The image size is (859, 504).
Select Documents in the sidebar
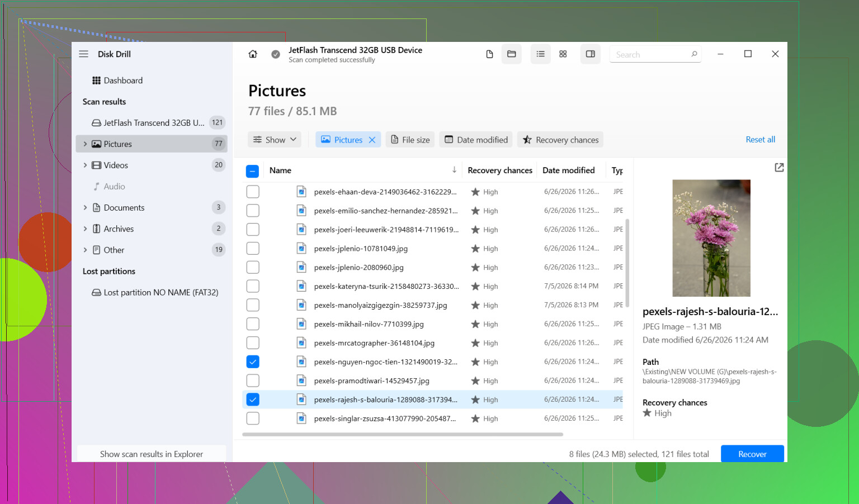point(152,208)
